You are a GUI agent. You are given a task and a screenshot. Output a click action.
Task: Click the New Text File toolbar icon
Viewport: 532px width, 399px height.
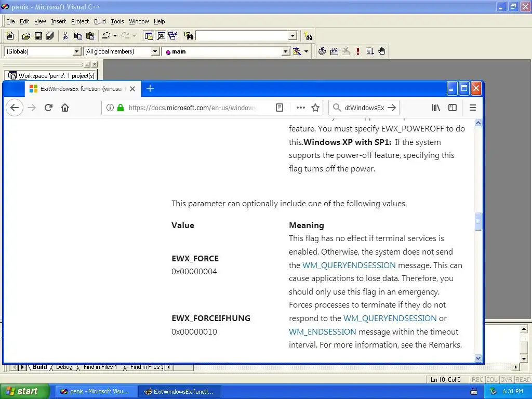tap(10, 36)
